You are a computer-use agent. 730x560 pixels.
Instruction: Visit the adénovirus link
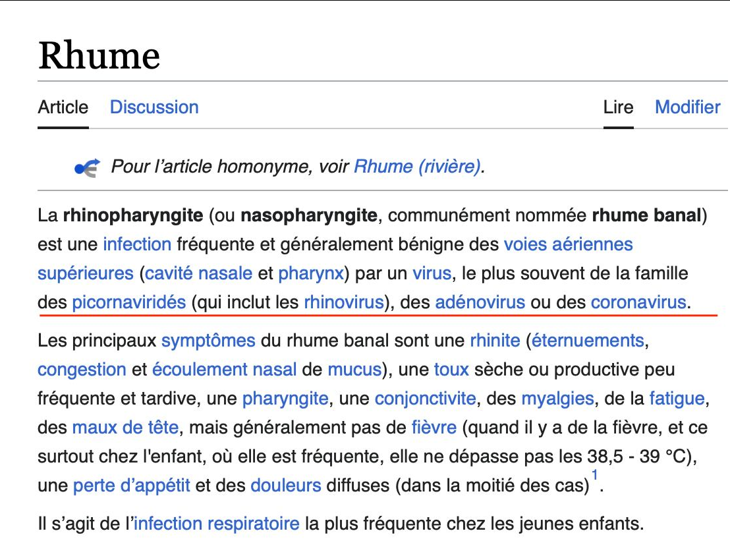[480, 302]
